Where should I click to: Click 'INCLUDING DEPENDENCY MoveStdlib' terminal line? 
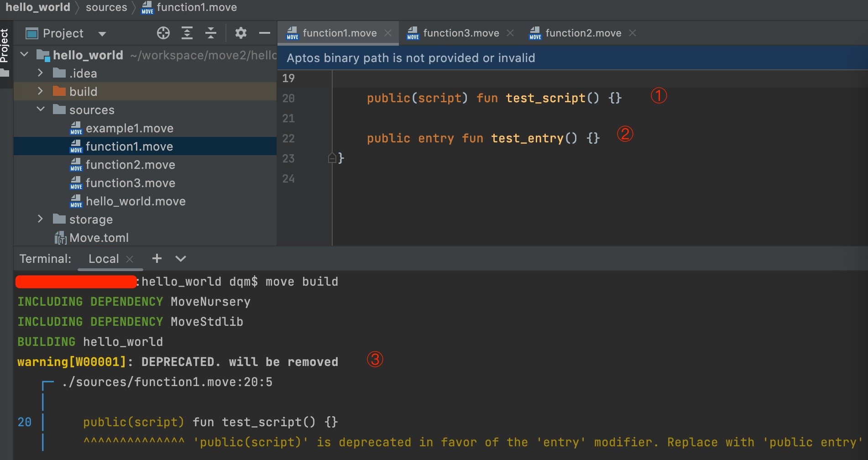pos(130,322)
